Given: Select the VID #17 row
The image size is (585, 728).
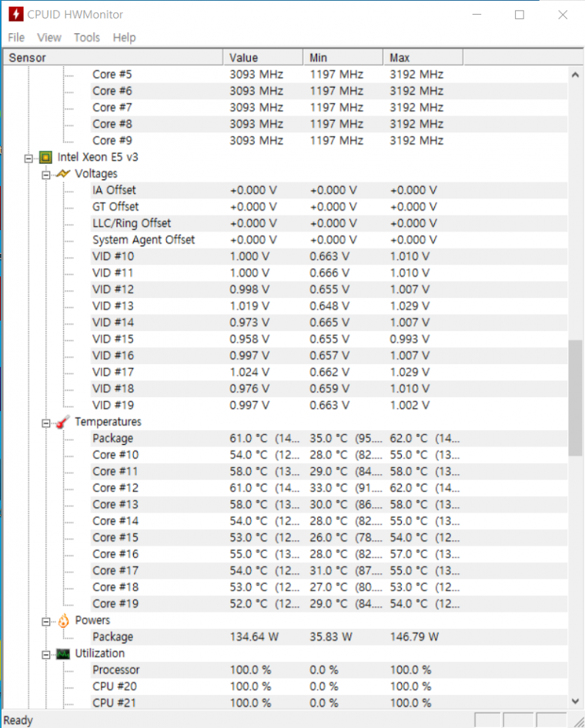Looking at the screenshot, I should click(329, 372).
